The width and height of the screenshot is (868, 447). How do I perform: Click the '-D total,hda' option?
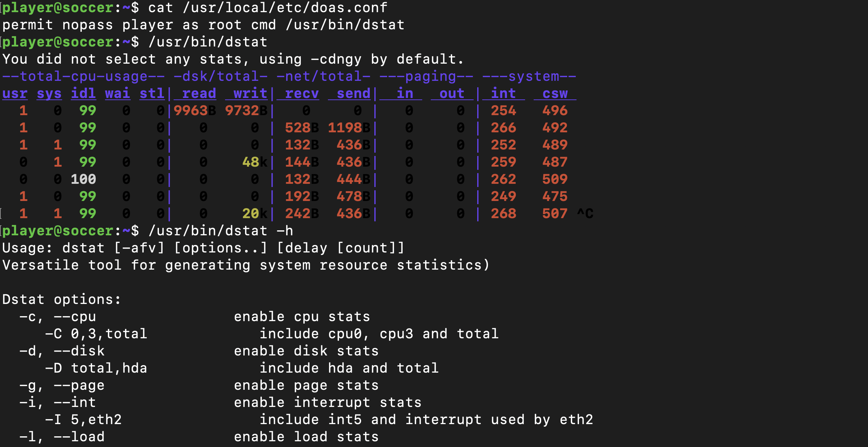click(x=96, y=368)
